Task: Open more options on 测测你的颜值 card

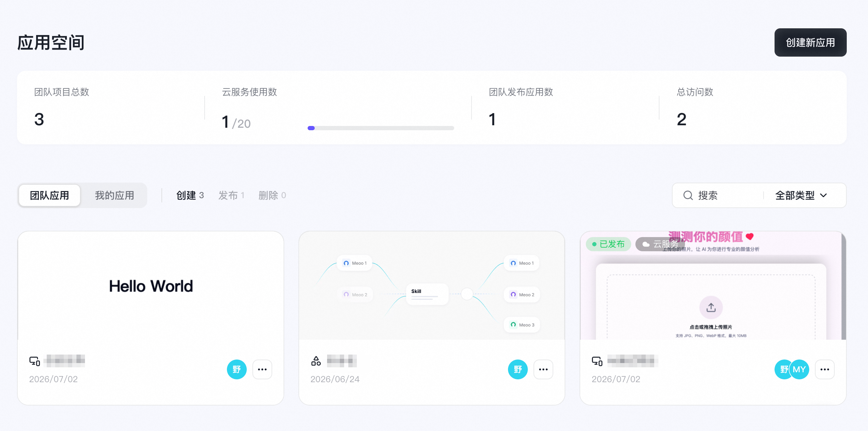Action: point(825,369)
